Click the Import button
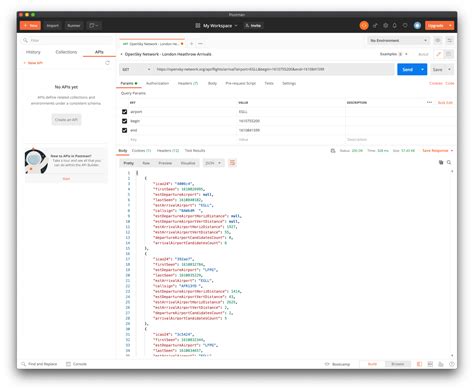 point(52,26)
